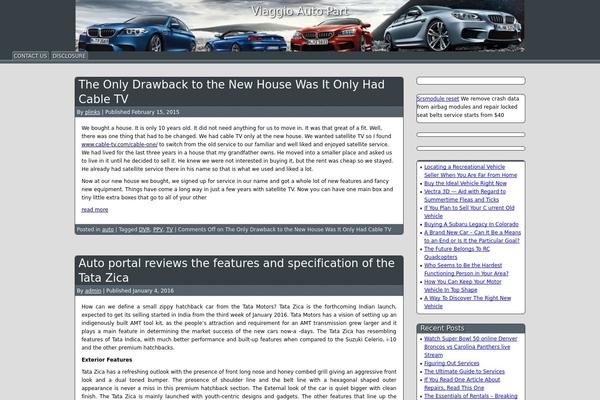Click the Srsmodule reset sidebar link
This screenshot has height=400, width=600.
438,99
